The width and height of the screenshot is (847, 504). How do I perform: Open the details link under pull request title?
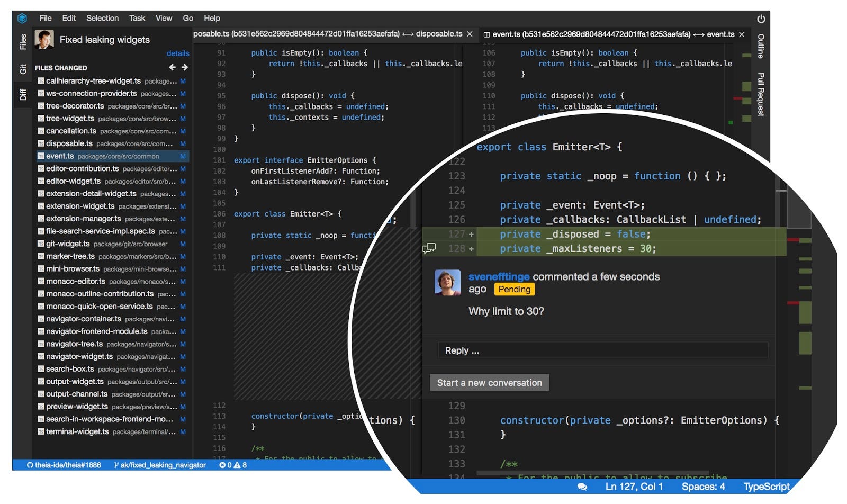[177, 53]
